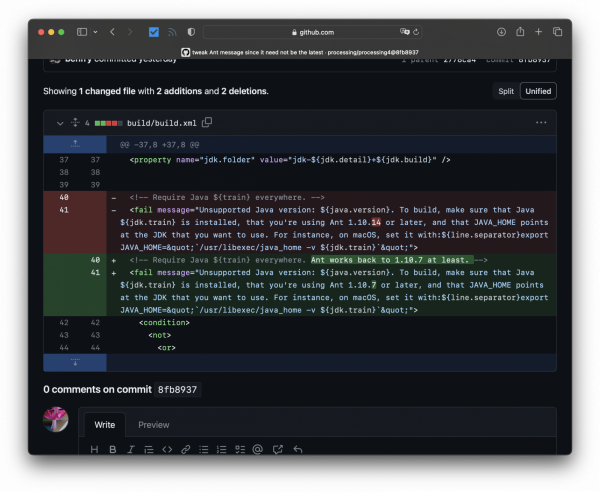Screen dimensions: 600x492
Task: Select the Write tab
Action: 104,425
